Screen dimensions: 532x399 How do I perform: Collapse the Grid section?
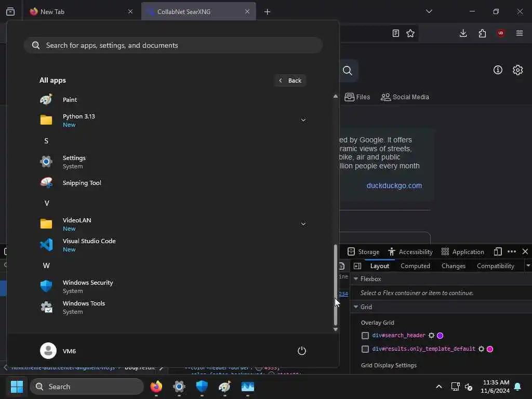(x=356, y=307)
